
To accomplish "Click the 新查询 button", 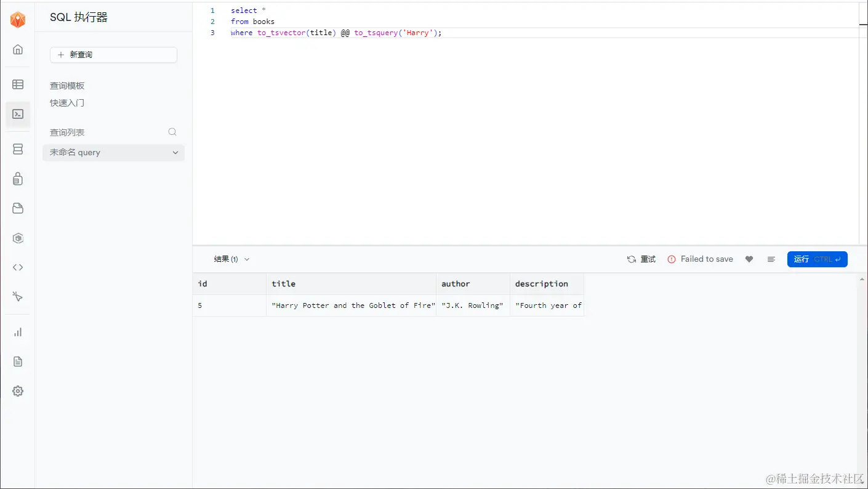I will (113, 55).
